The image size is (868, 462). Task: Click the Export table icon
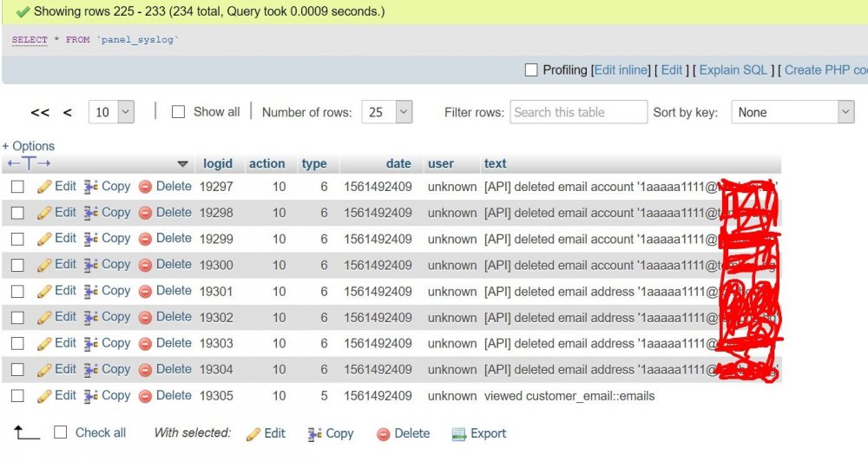click(459, 435)
